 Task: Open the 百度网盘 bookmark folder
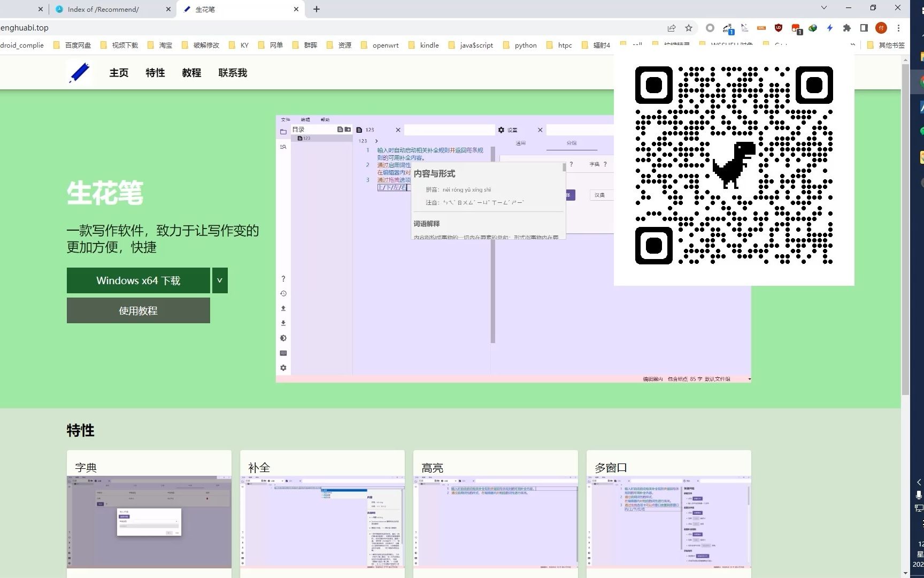point(72,45)
